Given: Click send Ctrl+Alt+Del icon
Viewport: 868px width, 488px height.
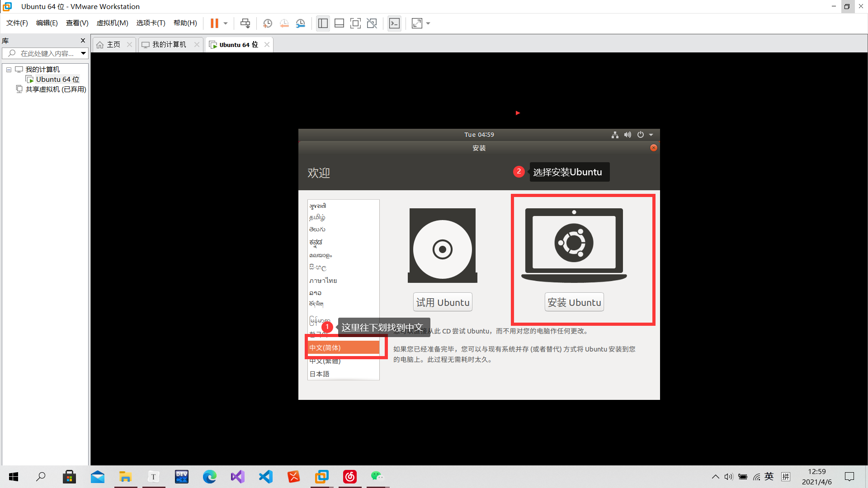Looking at the screenshot, I should click(245, 23).
